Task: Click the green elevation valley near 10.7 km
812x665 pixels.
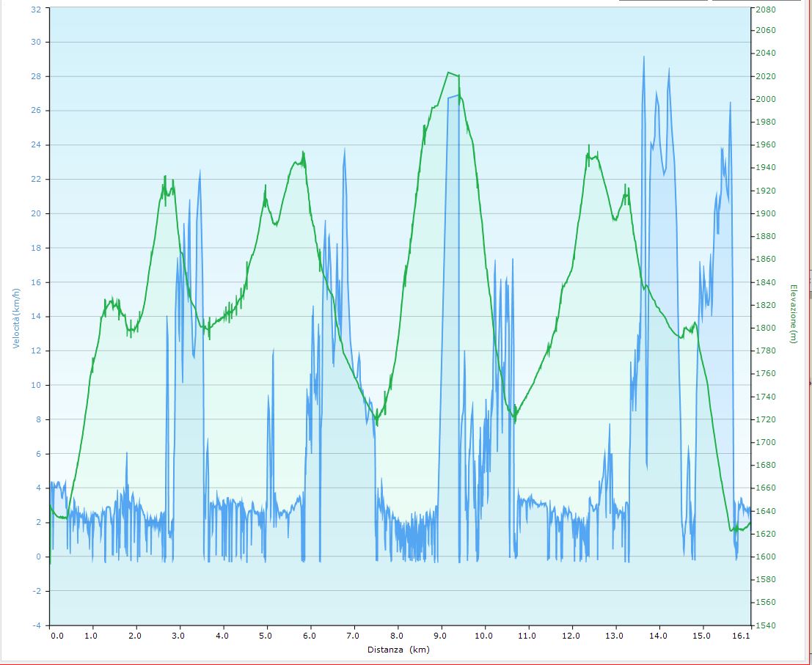Action: click(514, 419)
